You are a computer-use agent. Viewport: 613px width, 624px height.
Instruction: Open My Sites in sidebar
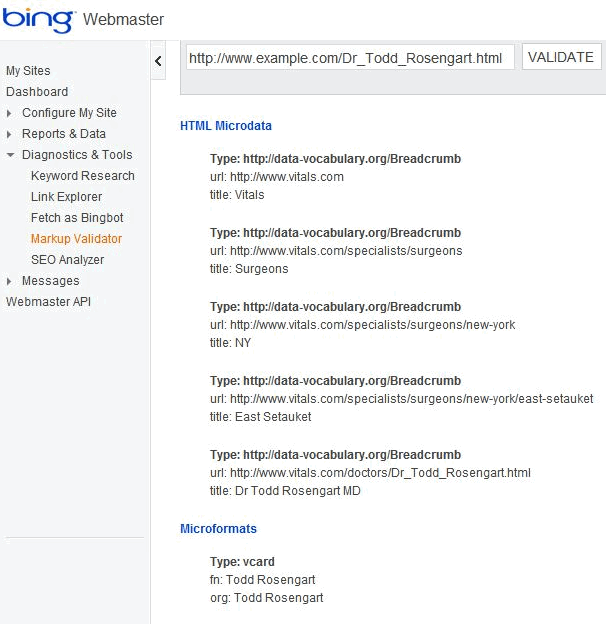pos(28,71)
